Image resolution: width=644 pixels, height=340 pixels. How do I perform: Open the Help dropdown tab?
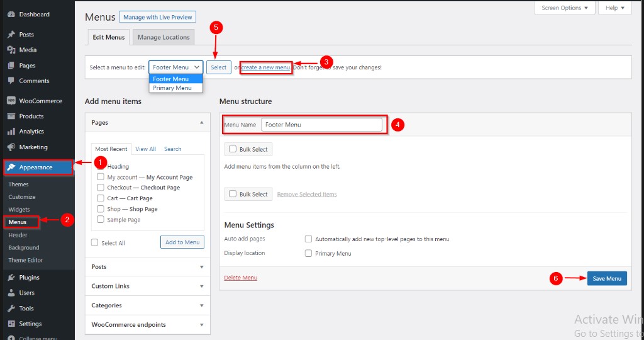615,8
